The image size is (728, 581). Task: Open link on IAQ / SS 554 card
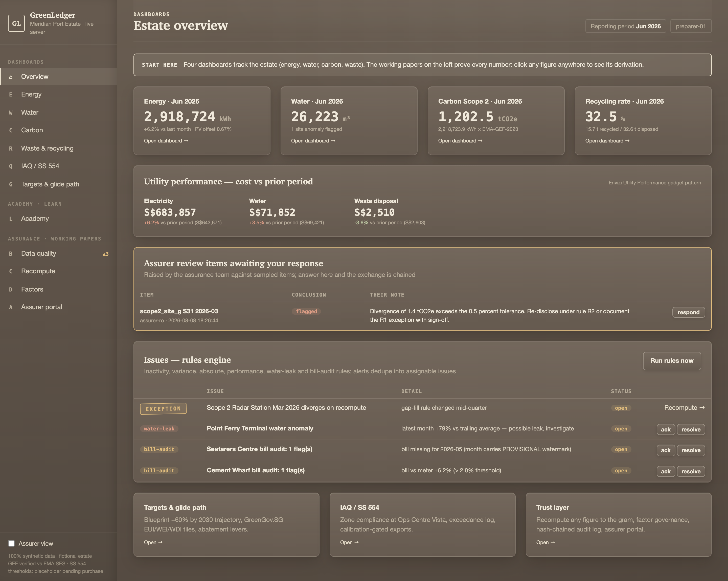tap(349, 542)
